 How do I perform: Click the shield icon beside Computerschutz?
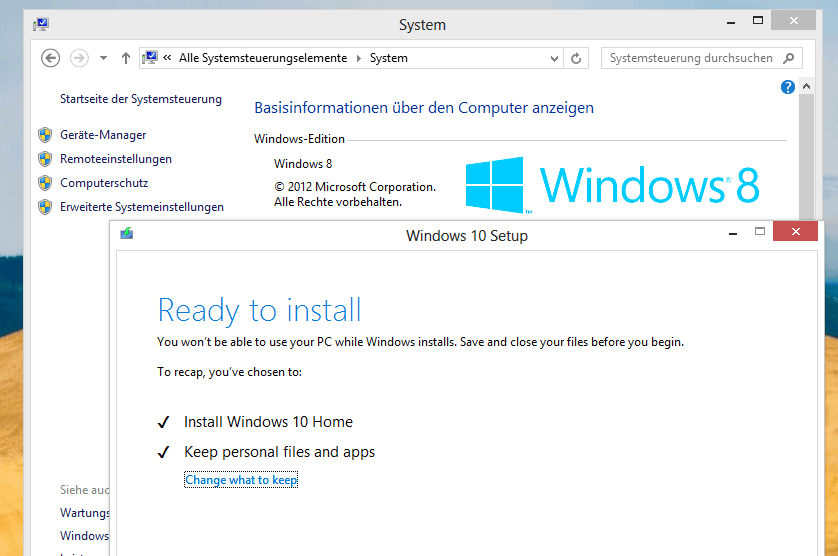click(x=45, y=183)
